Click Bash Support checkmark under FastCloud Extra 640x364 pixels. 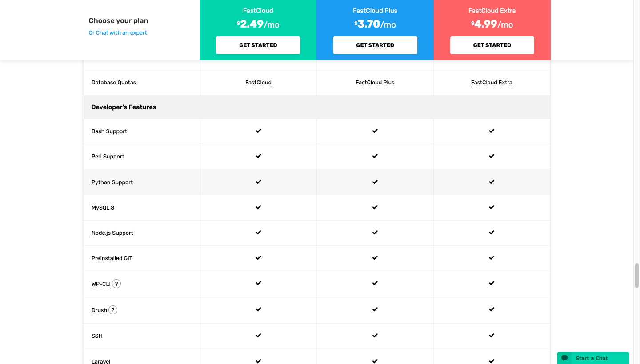[x=492, y=131]
